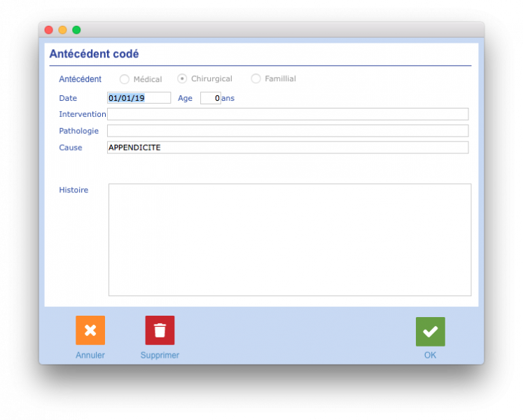Click the "ans" unit text

pyautogui.click(x=228, y=98)
